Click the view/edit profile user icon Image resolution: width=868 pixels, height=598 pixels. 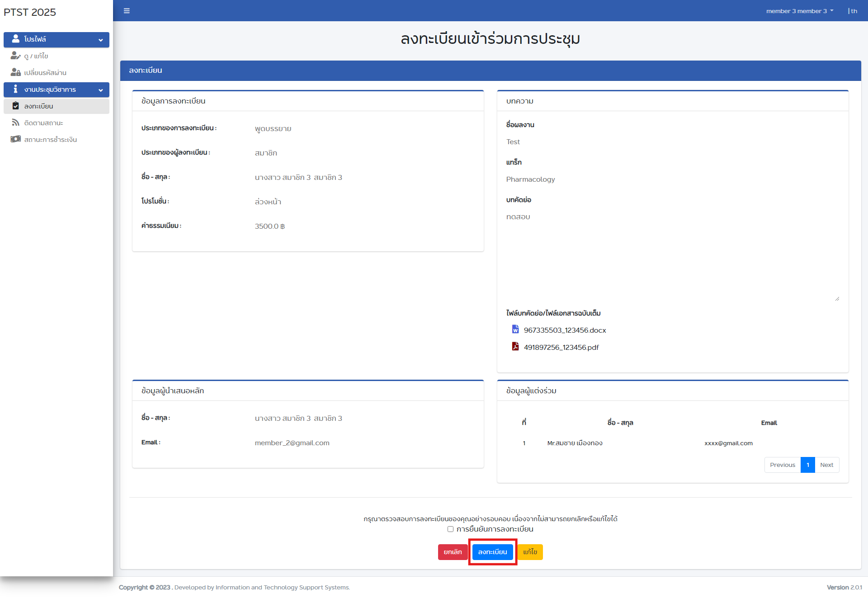(x=15, y=56)
